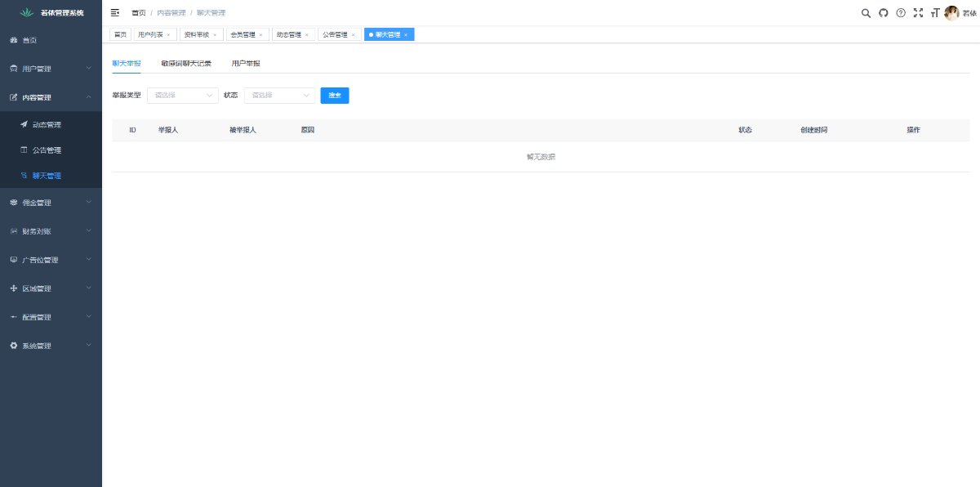Click the ID column header

click(x=132, y=131)
